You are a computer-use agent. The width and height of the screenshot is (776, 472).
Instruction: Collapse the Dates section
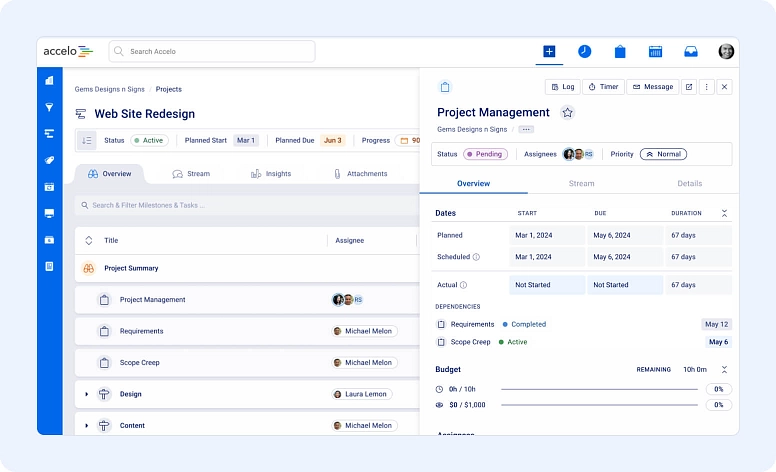coord(724,213)
